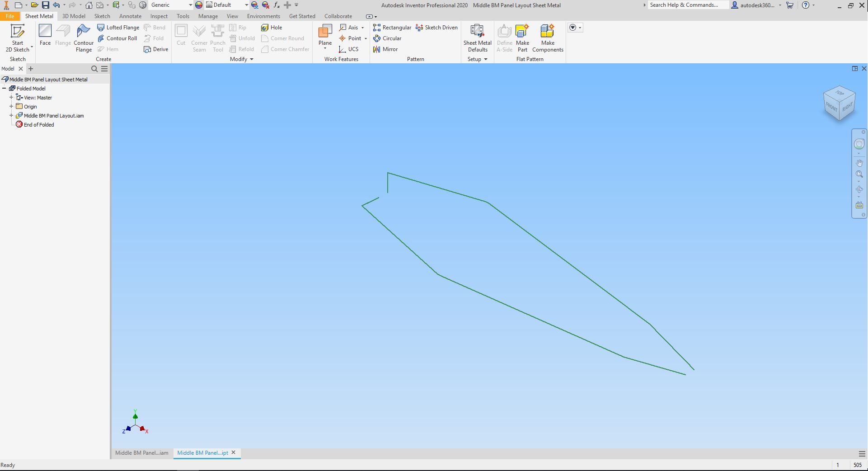Click the Lofted Flange tool

[x=118, y=28]
